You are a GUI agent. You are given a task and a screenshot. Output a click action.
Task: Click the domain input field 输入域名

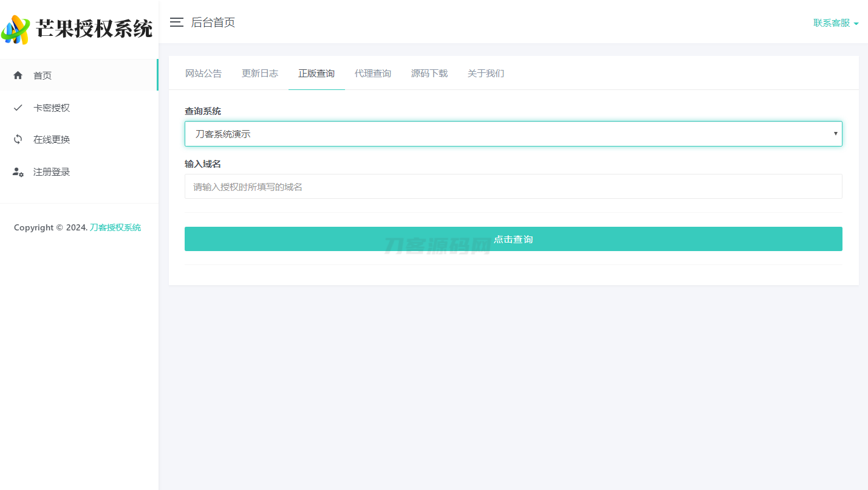[513, 186]
